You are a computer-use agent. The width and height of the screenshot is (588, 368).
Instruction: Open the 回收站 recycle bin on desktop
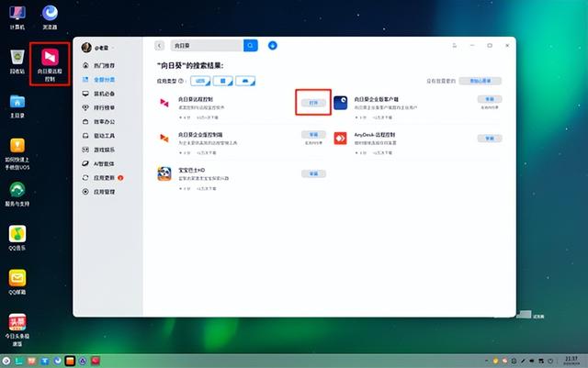click(x=17, y=61)
